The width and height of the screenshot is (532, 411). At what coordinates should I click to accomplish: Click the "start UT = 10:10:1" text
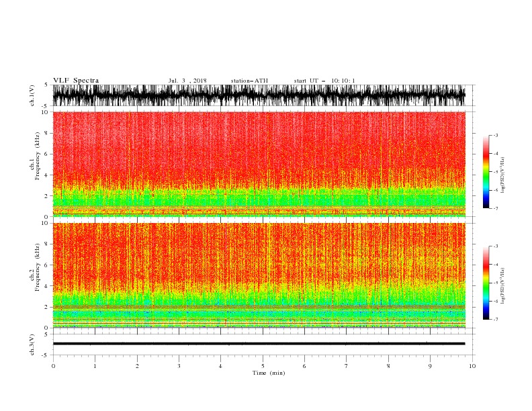(324, 81)
